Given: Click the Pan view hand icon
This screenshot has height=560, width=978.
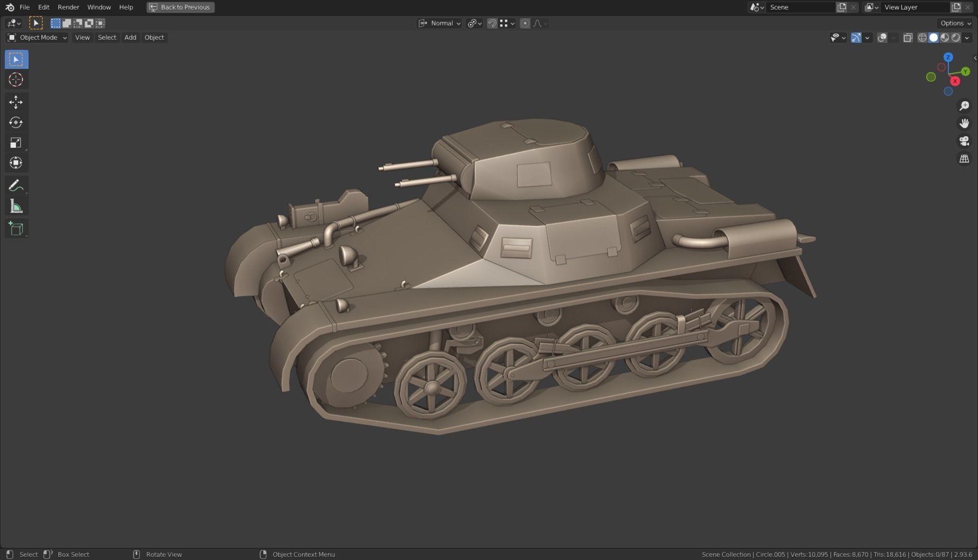Looking at the screenshot, I should coord(964,123).
